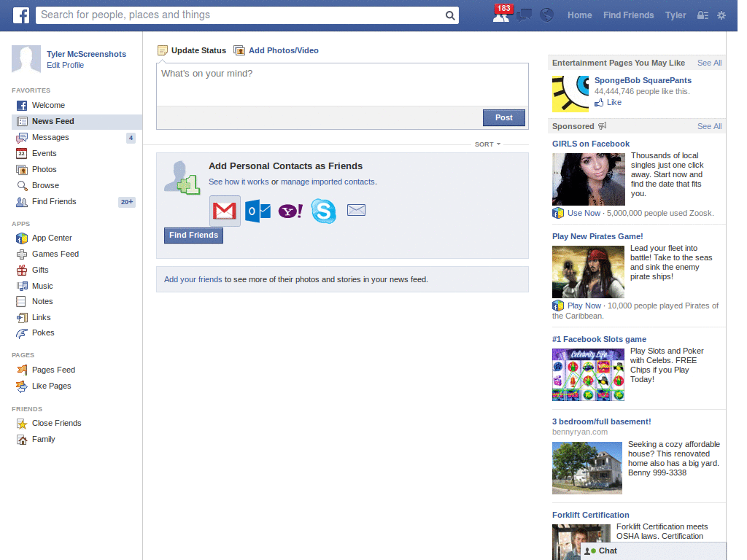Viewport: 747px width, 560px height.
Task: Select the Skype contact import icon
Action: pyautogui.click(x=323, y=211)
